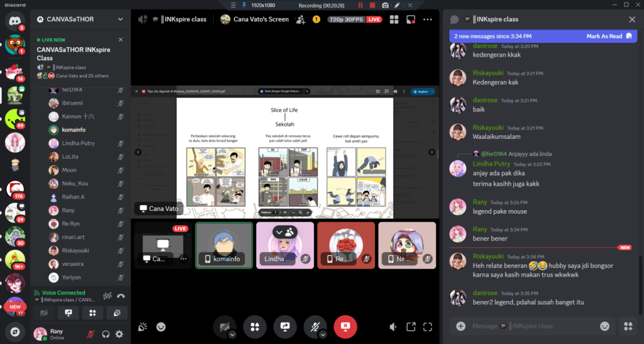Select Cana Vato live stream thumbnail
644x344 pixels.
point(163,245)
